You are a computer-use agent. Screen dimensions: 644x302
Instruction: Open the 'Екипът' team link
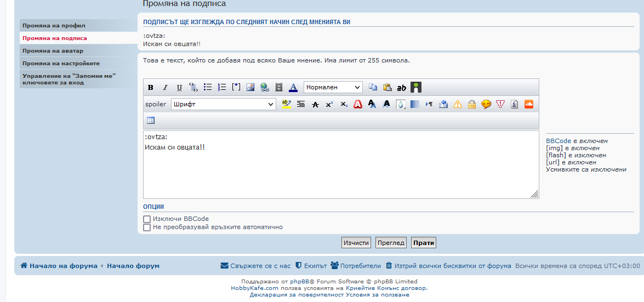point(311,266)
